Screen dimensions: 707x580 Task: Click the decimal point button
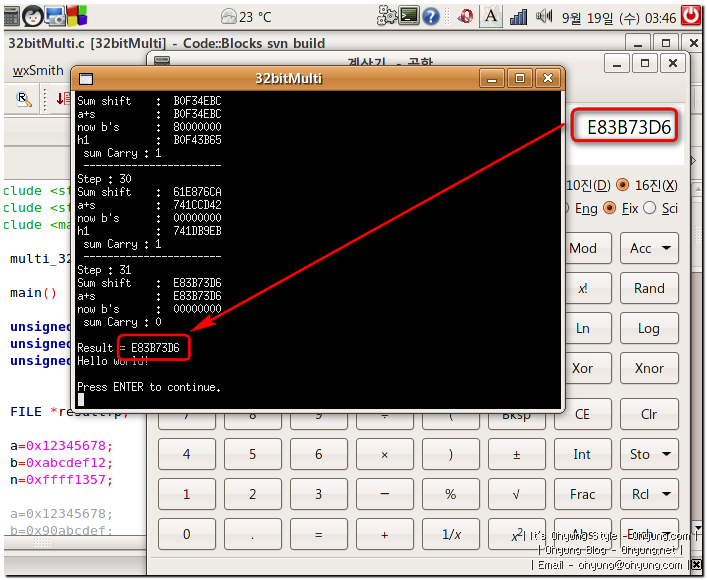252,534
